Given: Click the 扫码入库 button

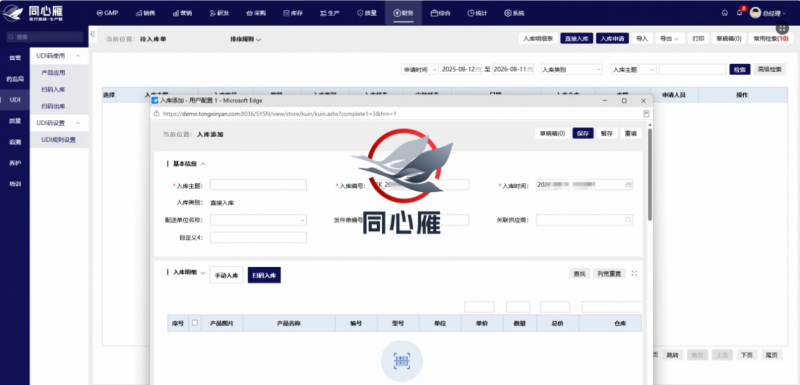Looking at the screenshot, I should click(264, 275).
